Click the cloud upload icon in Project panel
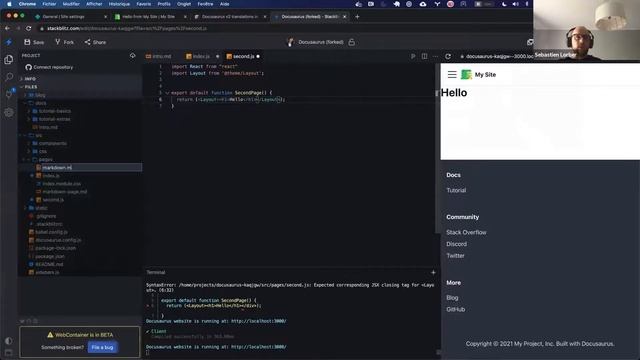The width and height of the screenshot is (640, 360). [132, 56]
